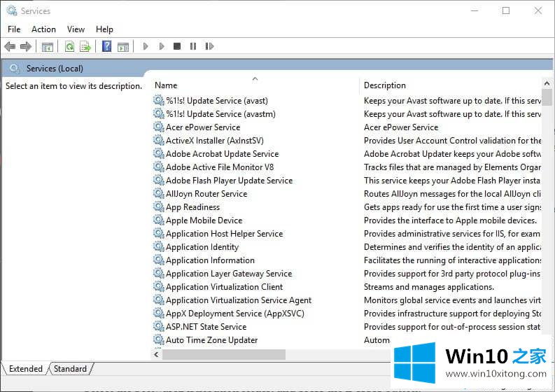Select the Services (Local) header
Screen dimensions: 555x392
click(55, 69)
